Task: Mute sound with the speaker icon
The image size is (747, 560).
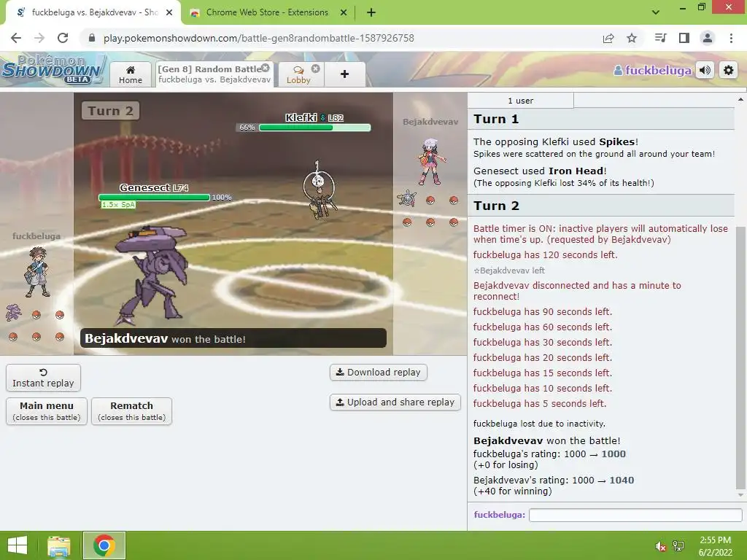Action: tap(705, 71)
